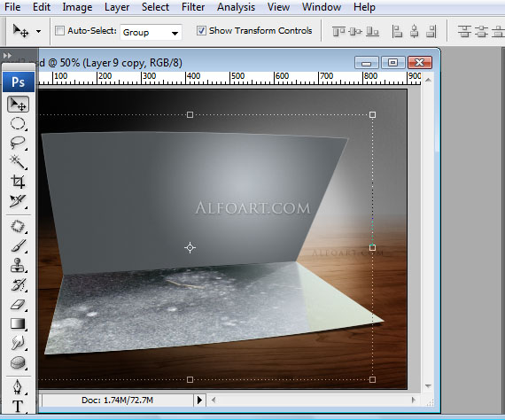The width and height of the screenshot is (505, 420).
Task: Maximize the document window
Action: pos(392,63)
